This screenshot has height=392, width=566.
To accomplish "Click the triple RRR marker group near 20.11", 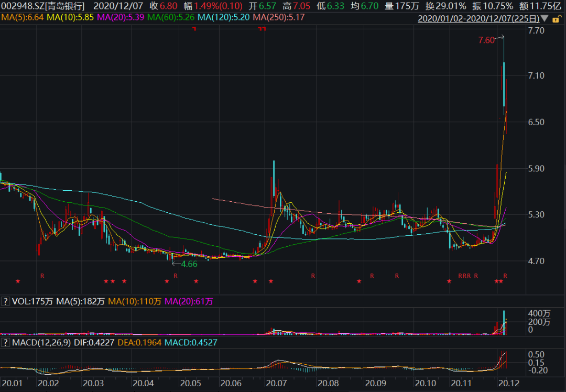I will point(464,276).
